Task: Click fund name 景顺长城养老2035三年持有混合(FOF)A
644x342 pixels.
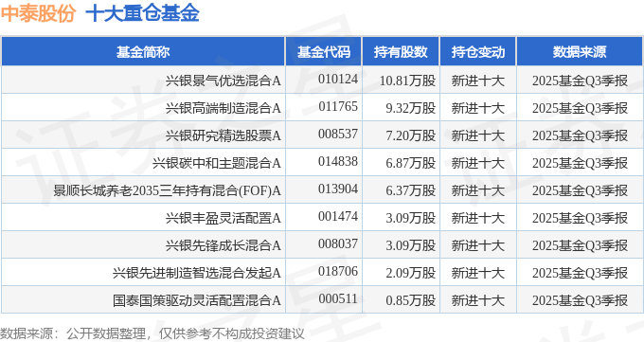Action: [x=168, y=190]
